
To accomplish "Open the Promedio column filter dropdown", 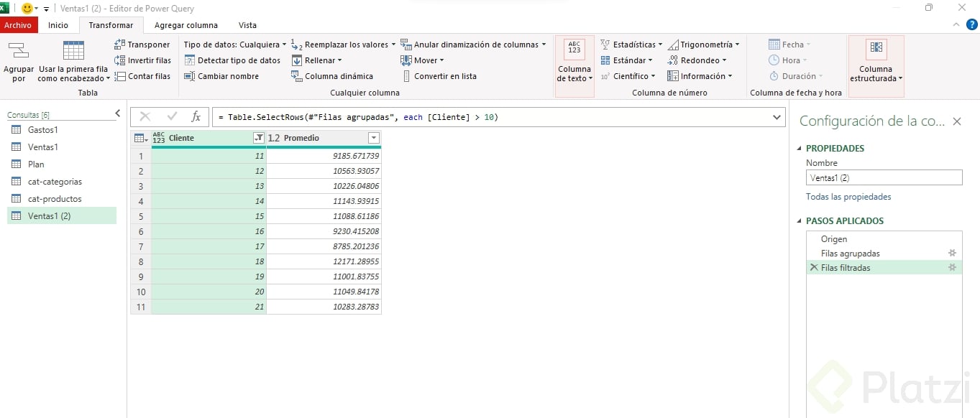I will (x=373, y=138).
